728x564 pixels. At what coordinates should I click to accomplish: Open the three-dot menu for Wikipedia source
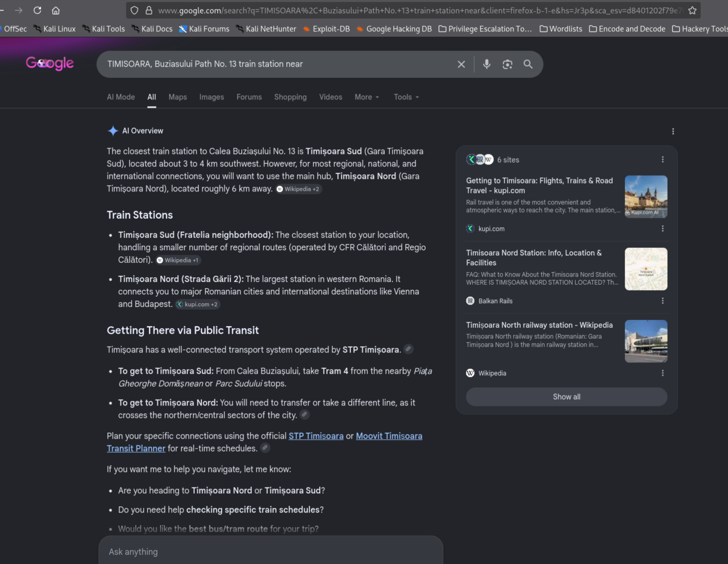tap(663, 373)
